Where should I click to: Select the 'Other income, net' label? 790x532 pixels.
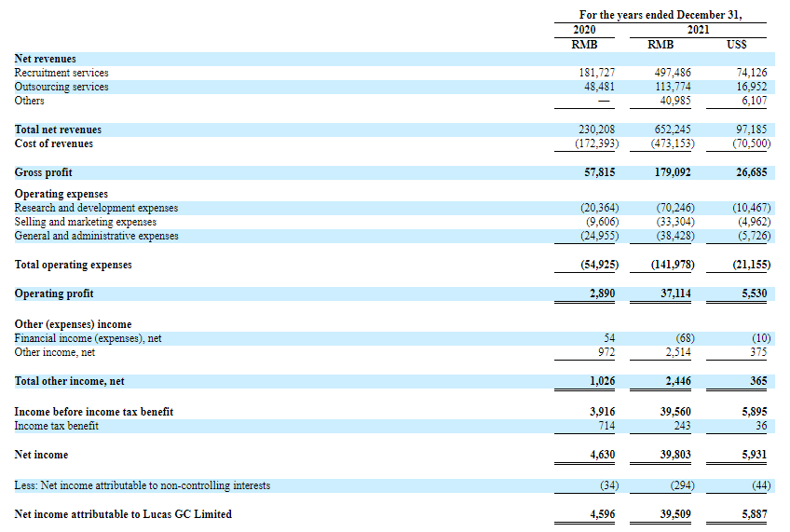tap(54, 353)
